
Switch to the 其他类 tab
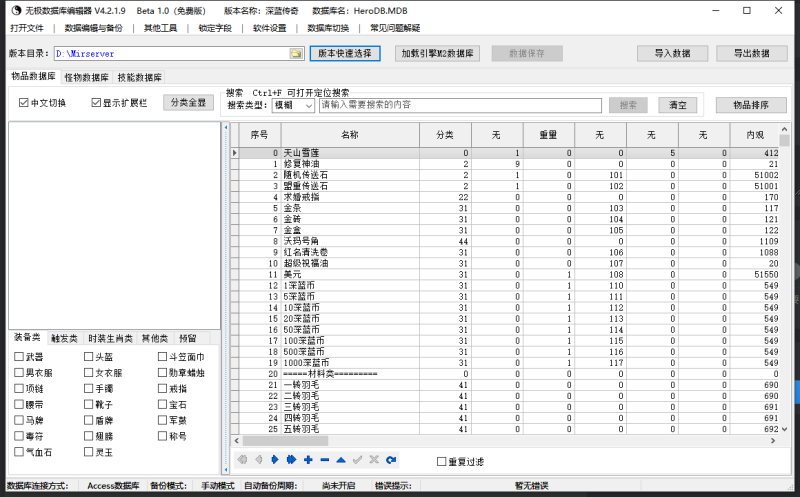click(155, 338)
